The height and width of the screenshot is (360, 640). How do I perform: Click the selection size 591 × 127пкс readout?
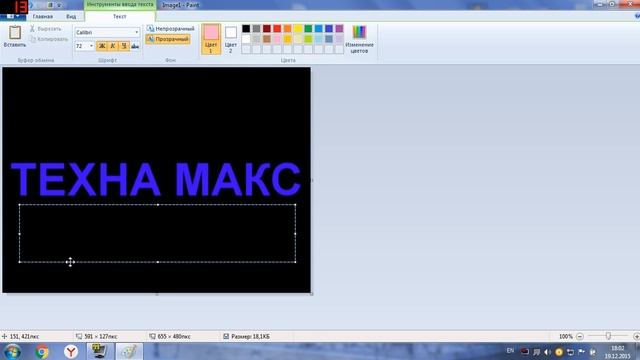[x=101, y=336]
